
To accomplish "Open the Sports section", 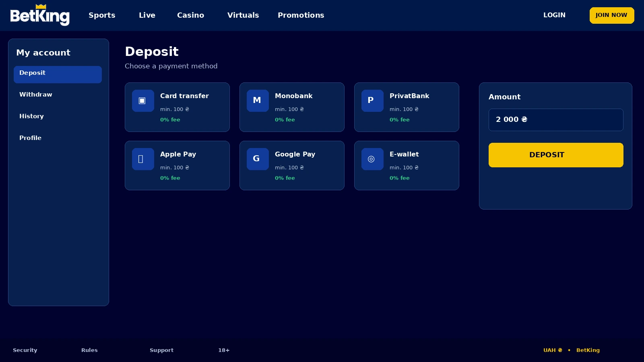I will pos(102,15).
